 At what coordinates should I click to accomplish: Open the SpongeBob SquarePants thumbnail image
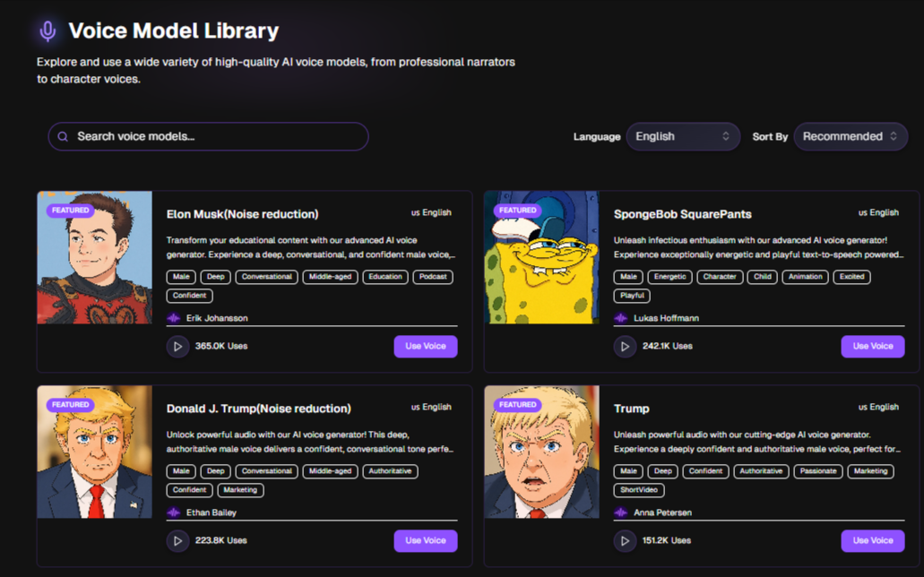[x=541, y=257]
